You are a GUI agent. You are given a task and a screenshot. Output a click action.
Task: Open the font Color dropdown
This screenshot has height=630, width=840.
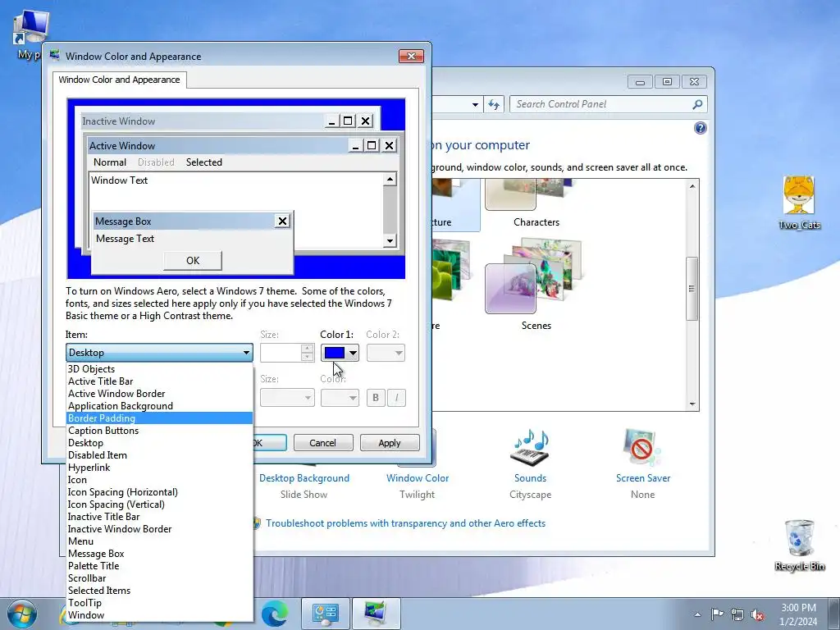coord(340,398)
